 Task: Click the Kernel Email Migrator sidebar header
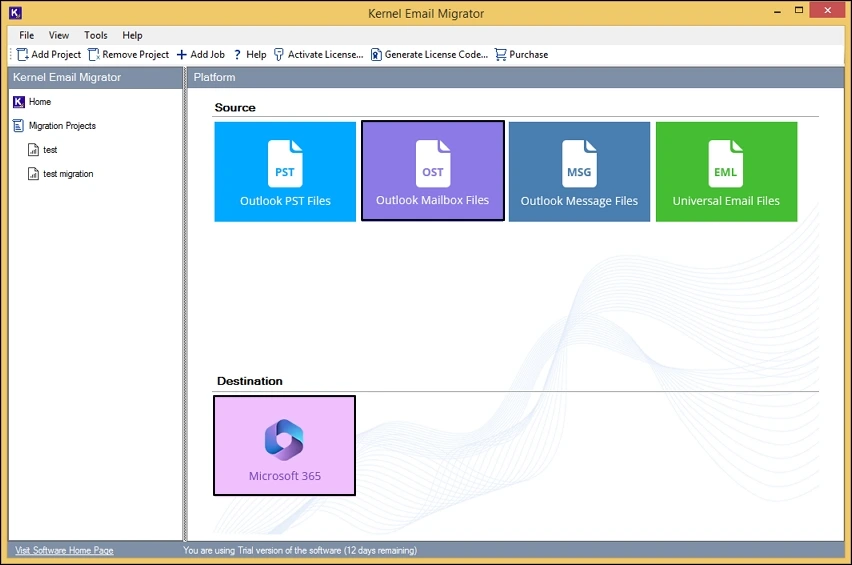(95, 77)
